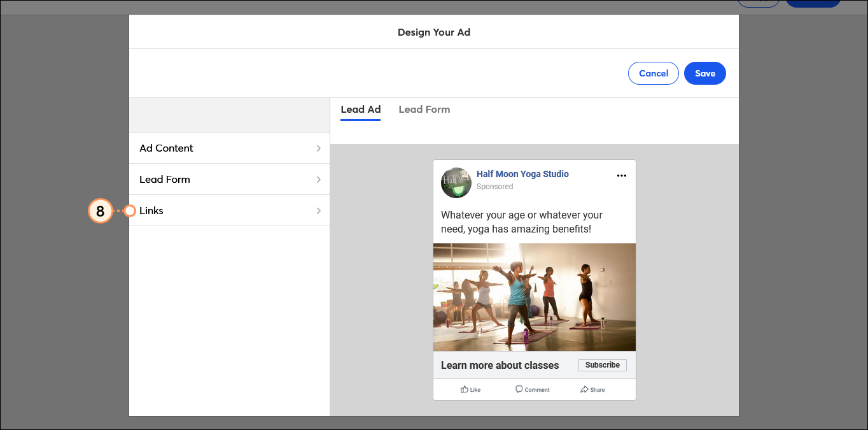Click the Share arrow icon
868x430 pixels.
click(x=584, y=389)
